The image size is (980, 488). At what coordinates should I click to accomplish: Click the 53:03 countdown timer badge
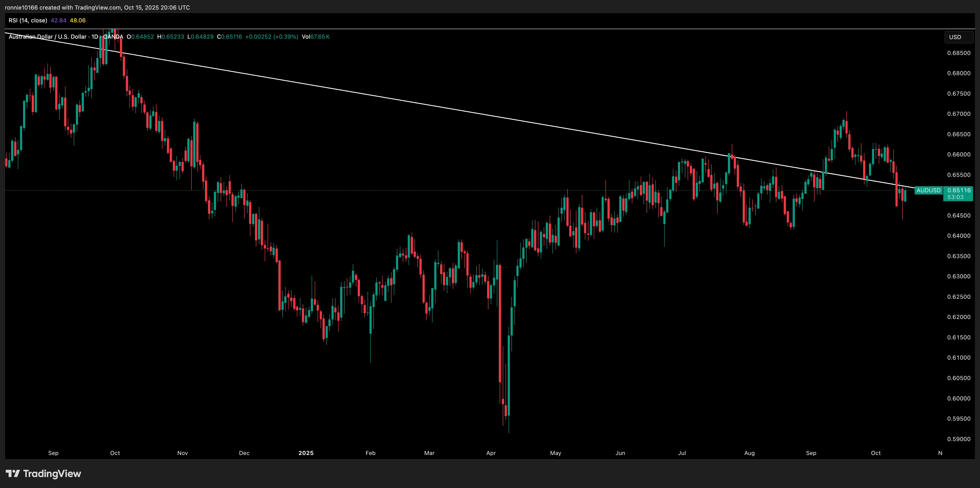click(x=955, y=197)
